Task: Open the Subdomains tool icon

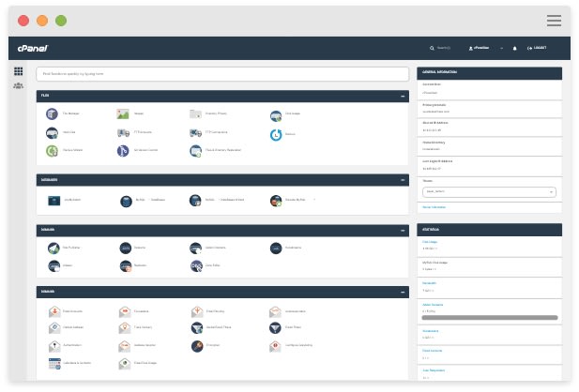Action: pos(276,248)
